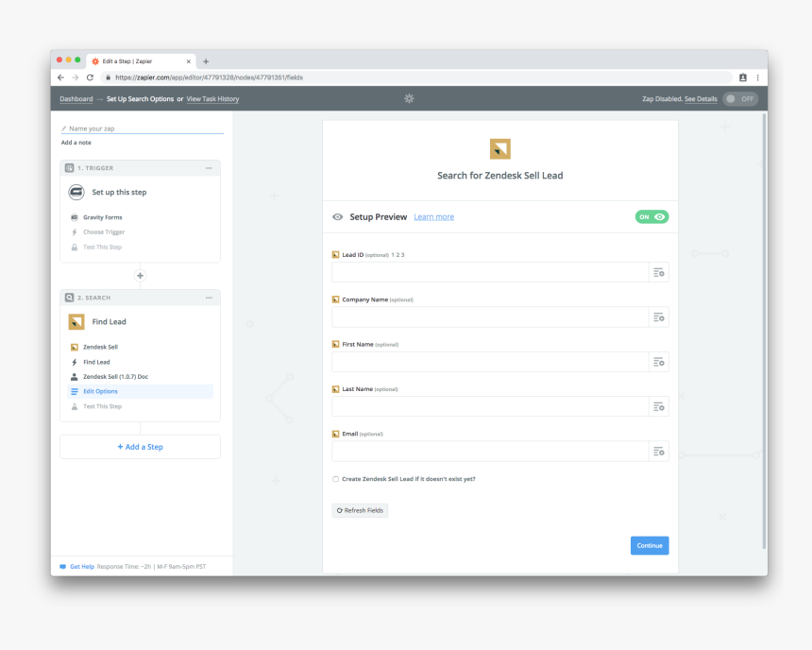The height and width of the screenshot is (650, 812).
Task: Open the Search step options menu
Action: coord(209,298)
